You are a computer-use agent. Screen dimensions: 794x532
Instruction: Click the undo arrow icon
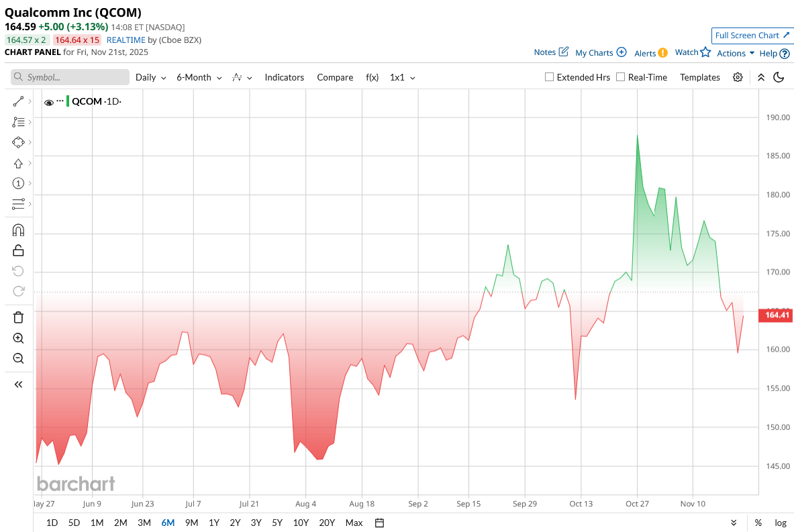tap(18, 271)
